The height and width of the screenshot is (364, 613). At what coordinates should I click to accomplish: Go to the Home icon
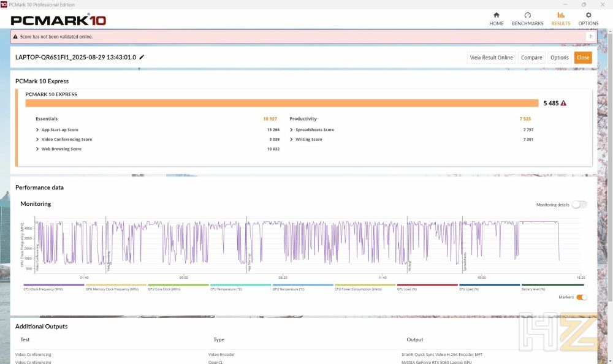click(x=496, y=15)
